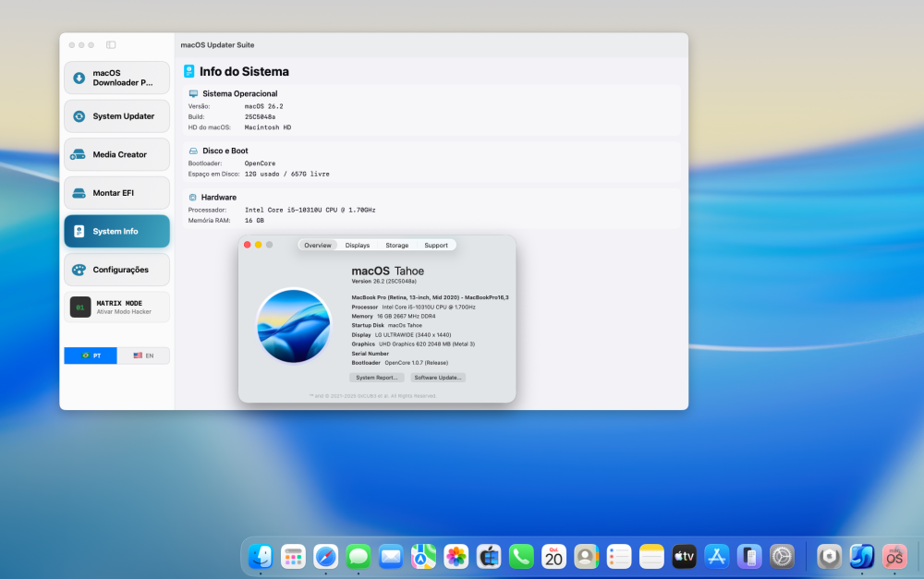Click 'LG ULTRAWIDE (3440 x 1440)' display text
This screenshot has width=924, height=579.
(x=413, y=334)
